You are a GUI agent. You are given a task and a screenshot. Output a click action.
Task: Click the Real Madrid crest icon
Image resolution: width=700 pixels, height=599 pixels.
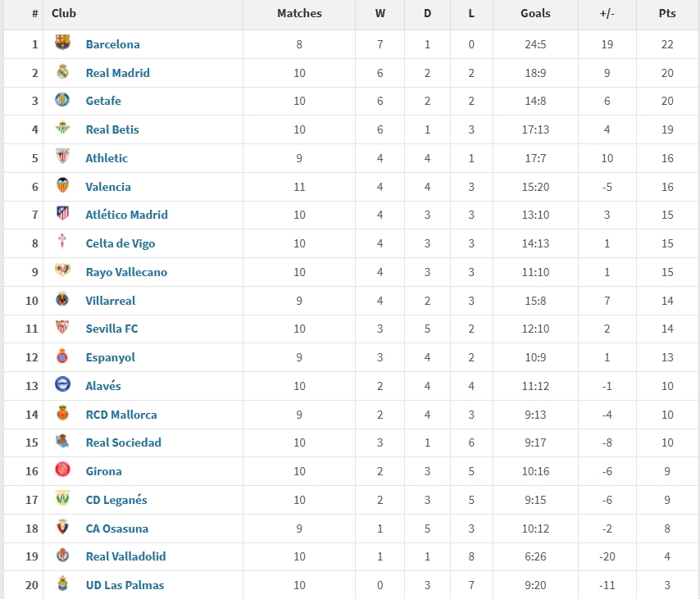pos(62,72)
